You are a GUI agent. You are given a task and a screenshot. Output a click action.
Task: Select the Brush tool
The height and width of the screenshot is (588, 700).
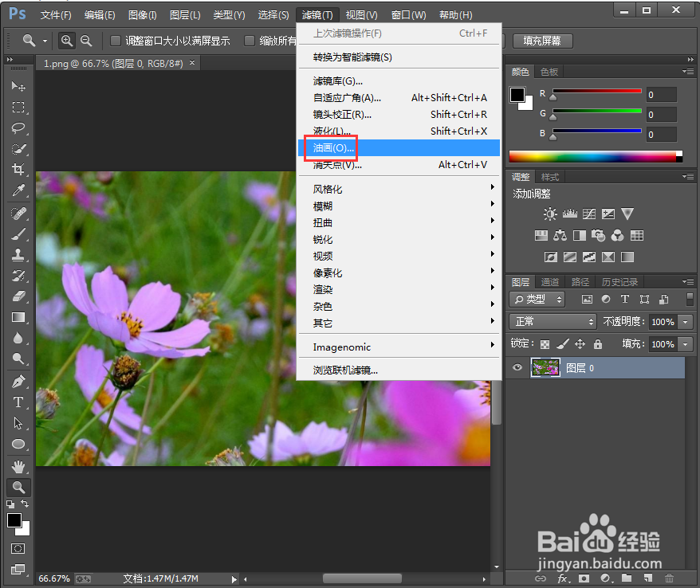click(18, 233)
